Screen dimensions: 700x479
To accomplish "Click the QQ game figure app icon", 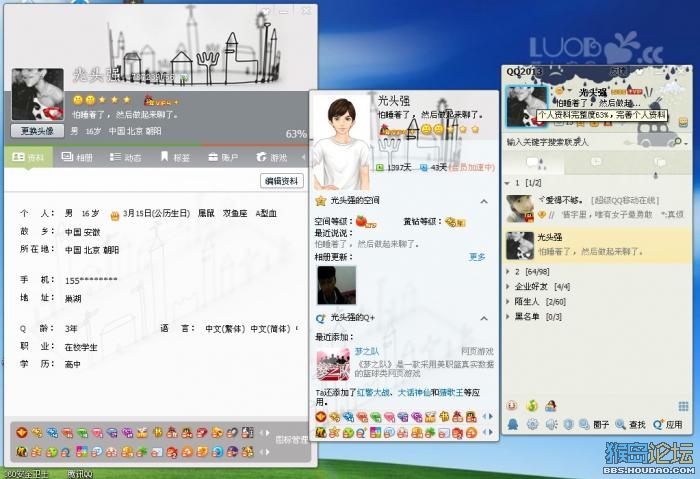I will (x=550, y=406).
